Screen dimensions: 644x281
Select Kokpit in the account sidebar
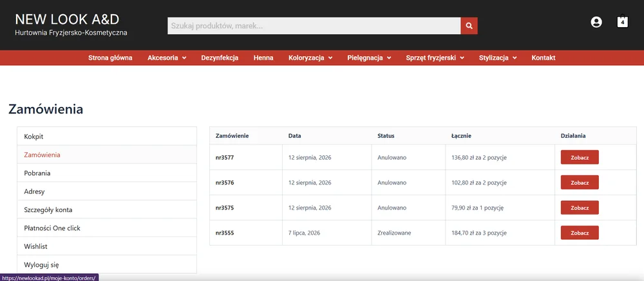point(107,137)
